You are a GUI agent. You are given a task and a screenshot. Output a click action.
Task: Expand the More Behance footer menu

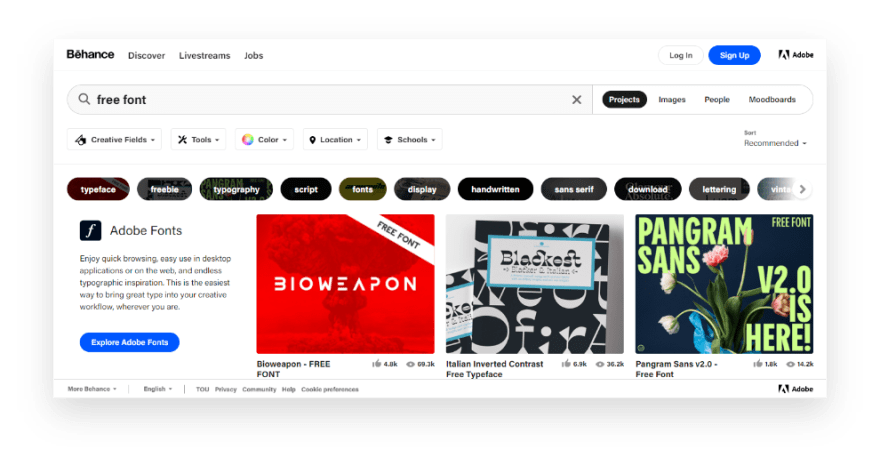pyautogui.click(x=92, y=389)
